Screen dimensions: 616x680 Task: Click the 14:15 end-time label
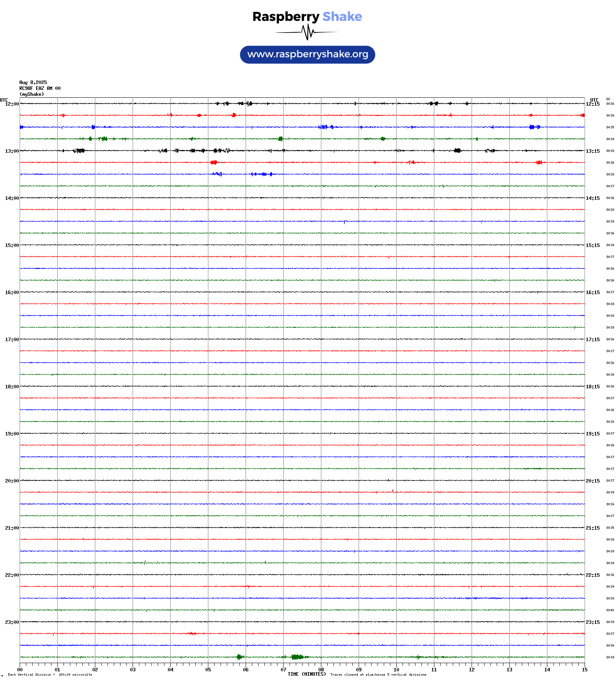pyautogui.click(x=592, y=198)
